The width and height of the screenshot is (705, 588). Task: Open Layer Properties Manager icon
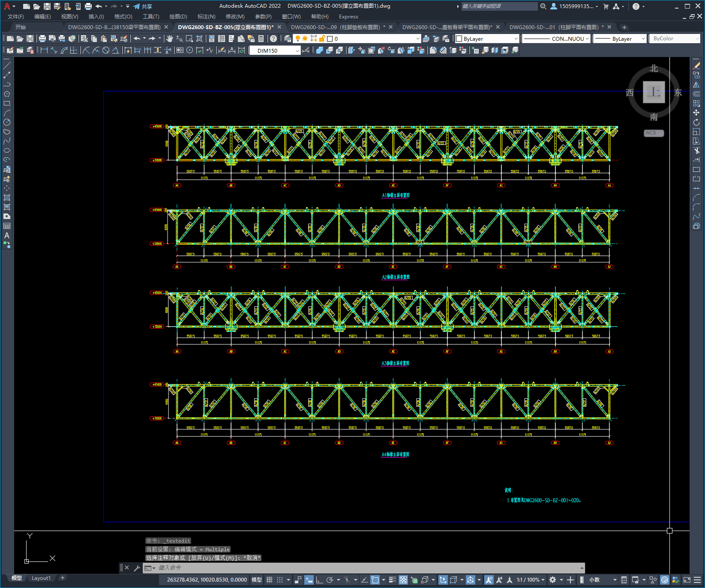coord(288,39)
